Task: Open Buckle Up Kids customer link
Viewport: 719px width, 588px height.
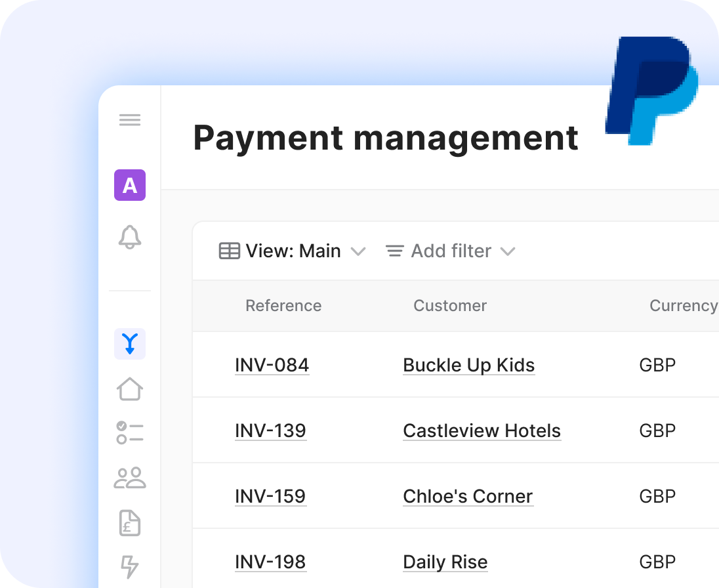Action: 468,366
